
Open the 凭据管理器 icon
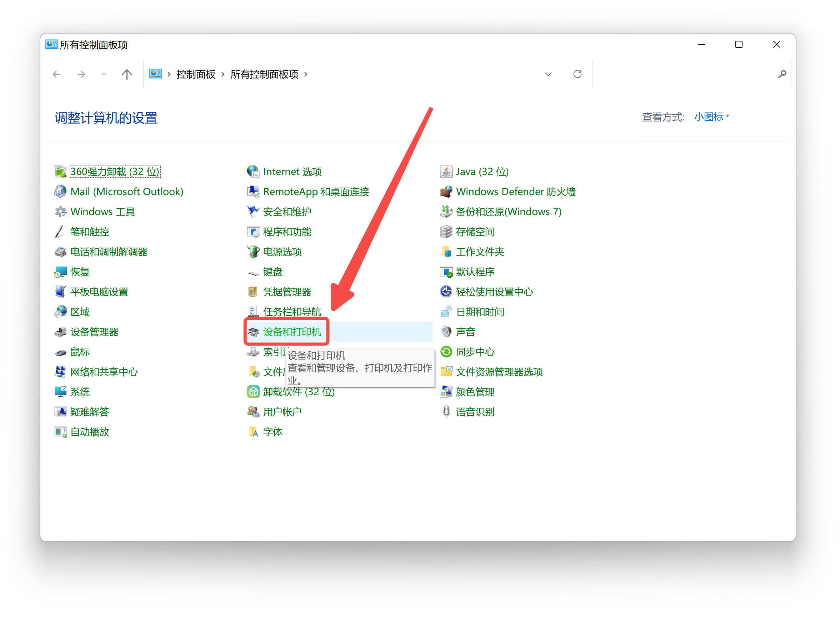click(253, 292)
